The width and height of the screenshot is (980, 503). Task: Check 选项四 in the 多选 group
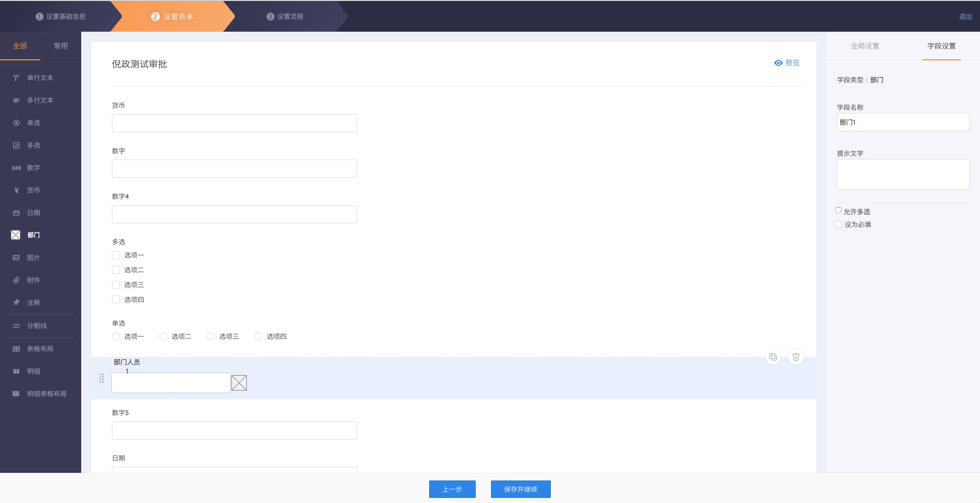(116, 300)
